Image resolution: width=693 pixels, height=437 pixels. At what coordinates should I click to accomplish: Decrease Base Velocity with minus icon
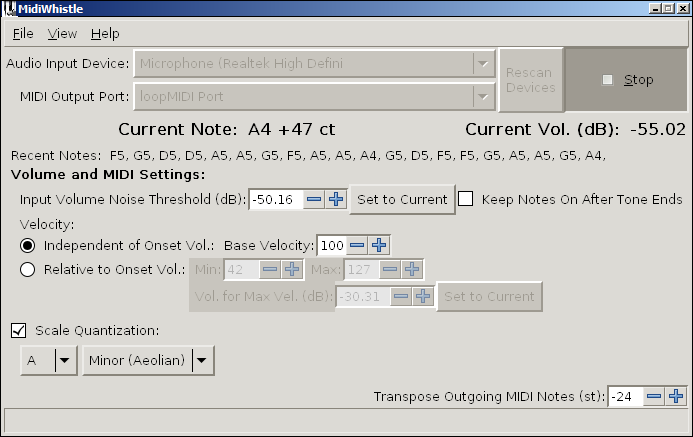coord(357,245)
